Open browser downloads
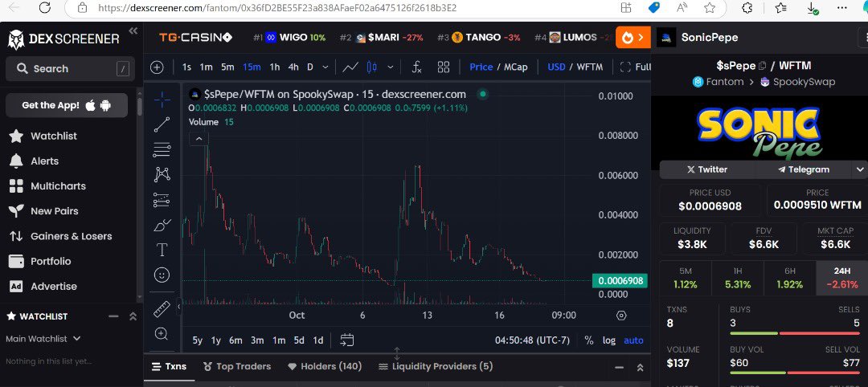Image resolution: width=868 pixels, height=387 pixels. (812, 8)
